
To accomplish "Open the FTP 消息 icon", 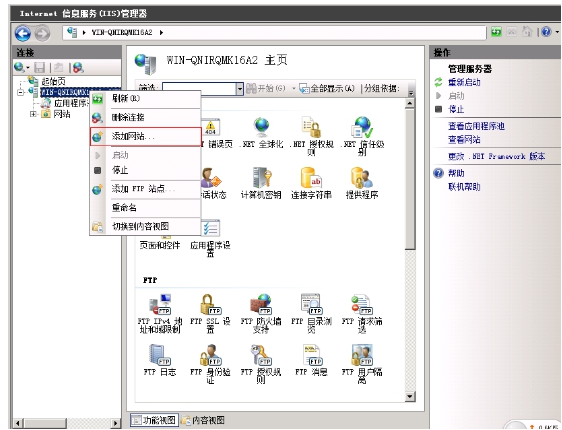I will coord(311,360).
